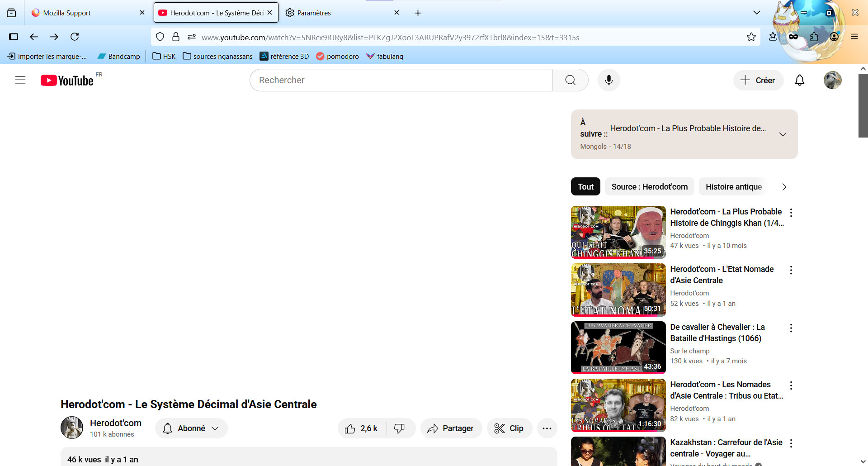868x466 pixels.
Task: Open the Herodot'com channel name link
Action: tap(116, 423)
